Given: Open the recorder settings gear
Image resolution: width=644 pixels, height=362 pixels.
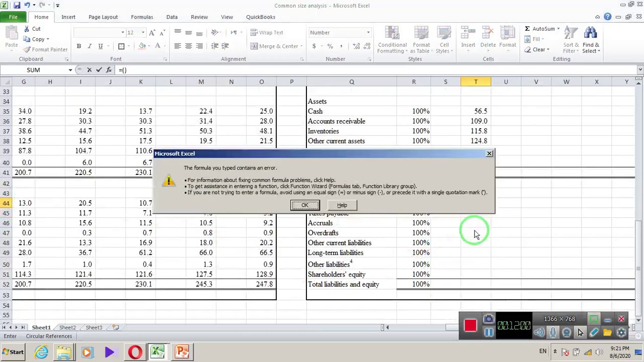Looking at the screenshot, I should [x=621, y=332].
